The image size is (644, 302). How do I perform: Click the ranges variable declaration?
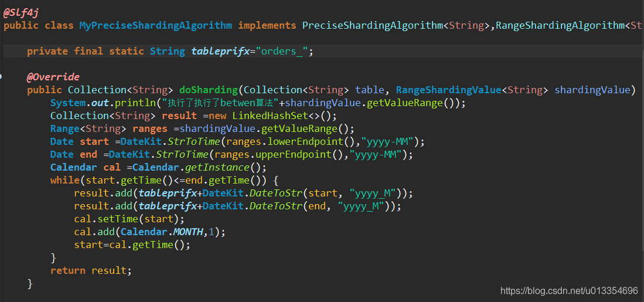click(x=150, y=128)
